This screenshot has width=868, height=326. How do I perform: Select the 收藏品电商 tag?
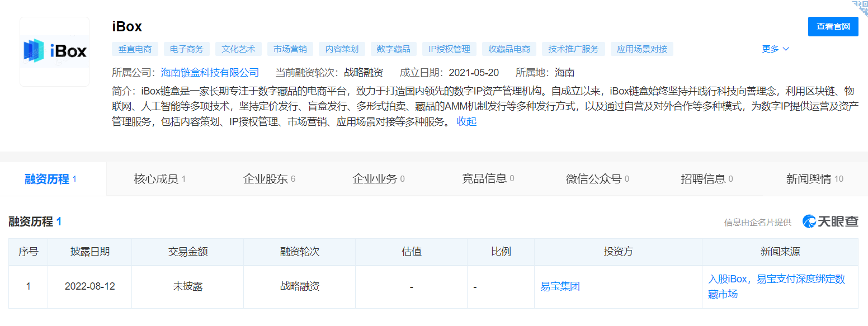509,49
